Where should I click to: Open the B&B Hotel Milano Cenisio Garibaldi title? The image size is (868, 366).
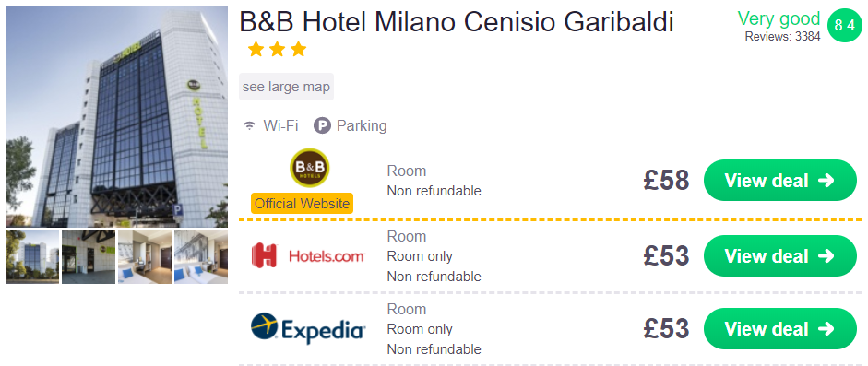coord(457,23)
